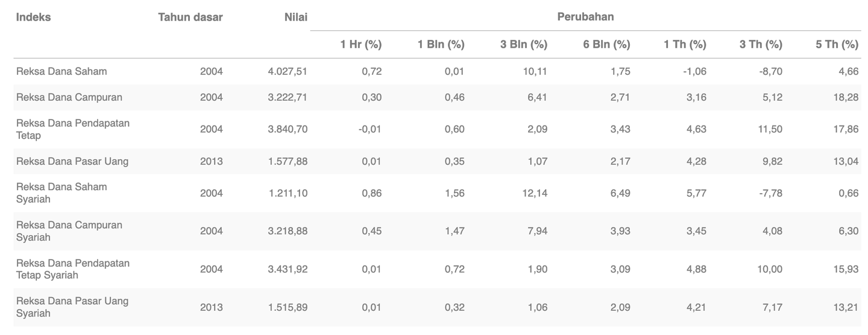This screenshot has width=868, height=335.
Task: Open Reksa Dana Pasar Uang Syariah index
Action: (x=72, y=307)
